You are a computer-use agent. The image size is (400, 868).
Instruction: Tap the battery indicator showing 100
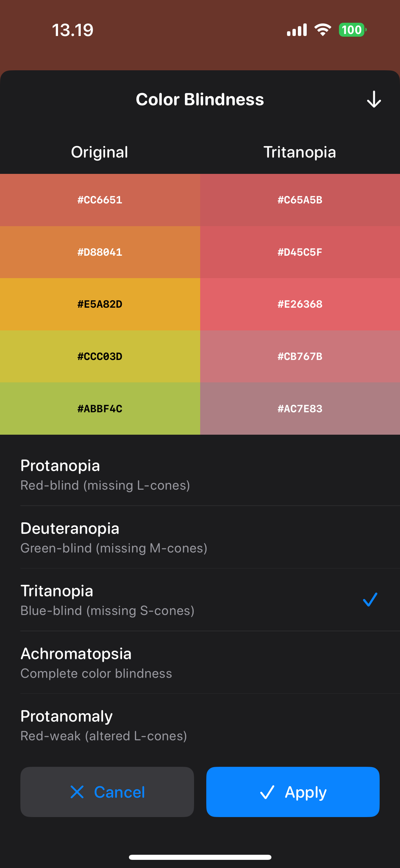352,30
